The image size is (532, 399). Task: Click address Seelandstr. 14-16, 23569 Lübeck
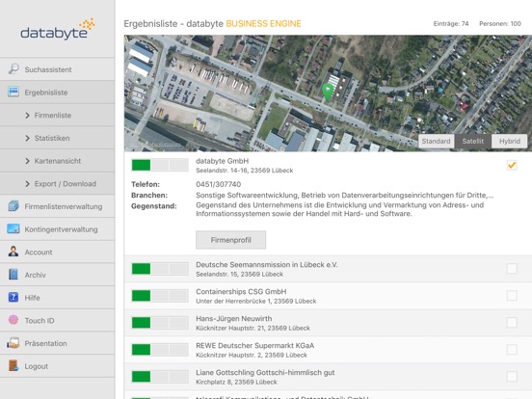244,171
